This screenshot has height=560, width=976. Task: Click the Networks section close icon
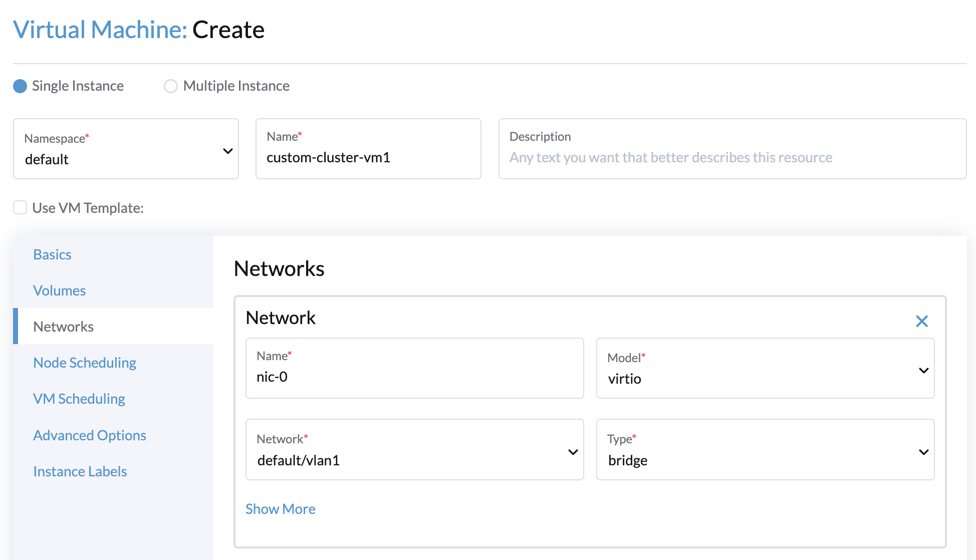point(922,321)
